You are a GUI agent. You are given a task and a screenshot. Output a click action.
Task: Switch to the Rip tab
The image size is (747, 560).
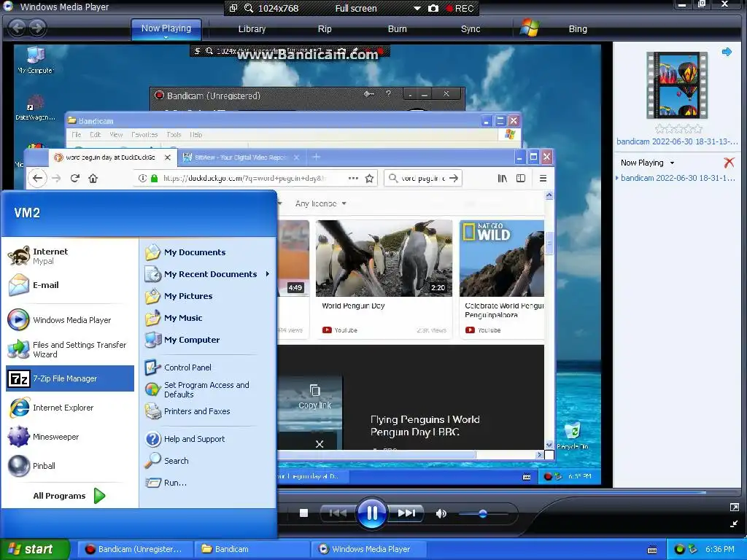[x=325, y=29]
